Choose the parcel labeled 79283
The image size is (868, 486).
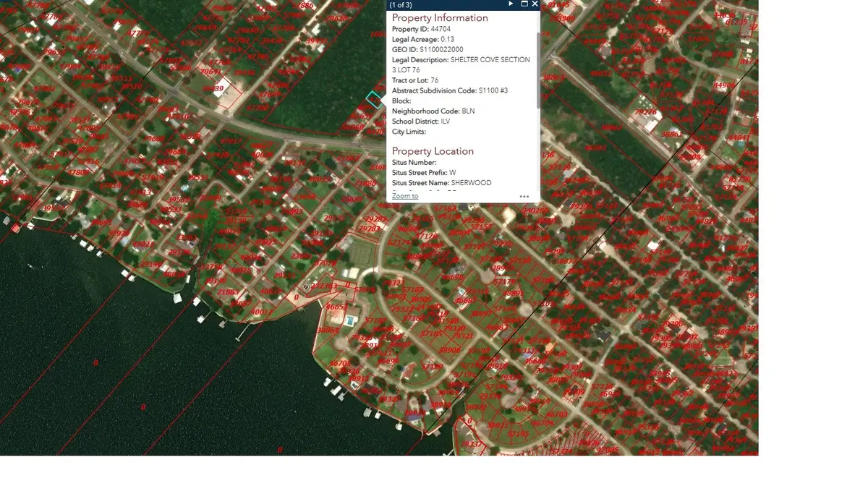(370, 229)
